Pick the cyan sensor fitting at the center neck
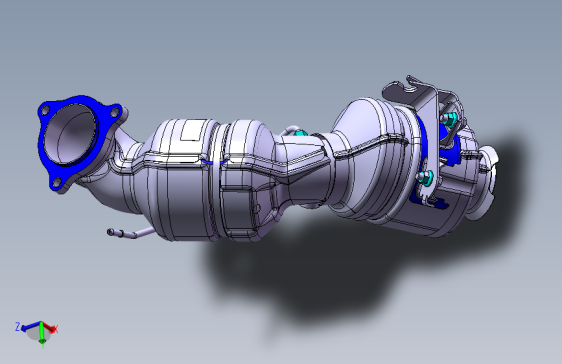The height and width of the screenshot is (364, 562). coord(300,133)
